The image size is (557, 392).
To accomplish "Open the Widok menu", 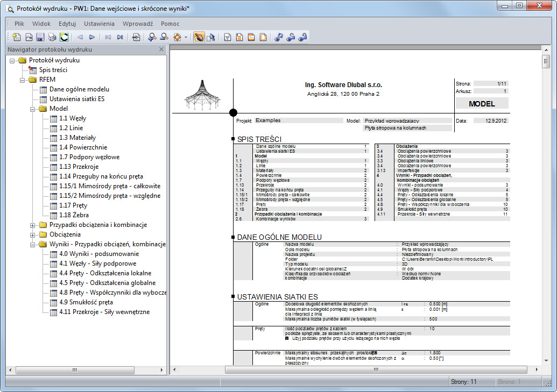I will 41,24.
